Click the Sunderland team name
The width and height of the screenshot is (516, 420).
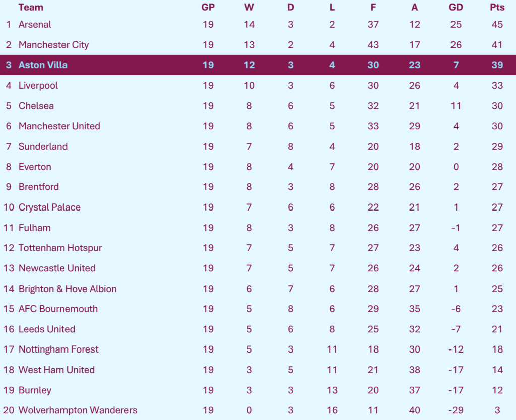[43, 147]
